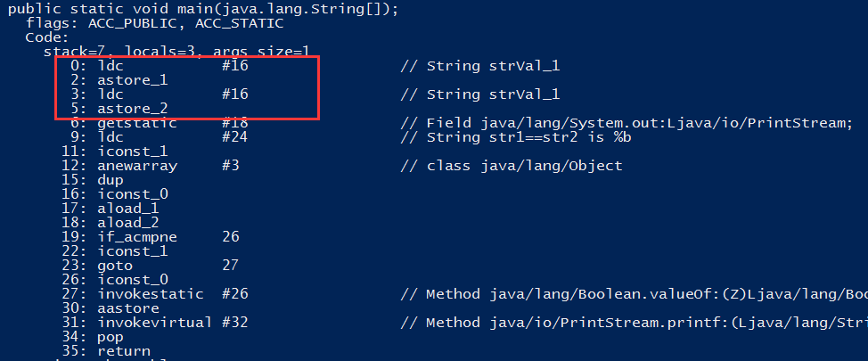Click the astore_2 instruction
Image resolution: width=868 pixels, height=361 pixels.
pos(132,109)
